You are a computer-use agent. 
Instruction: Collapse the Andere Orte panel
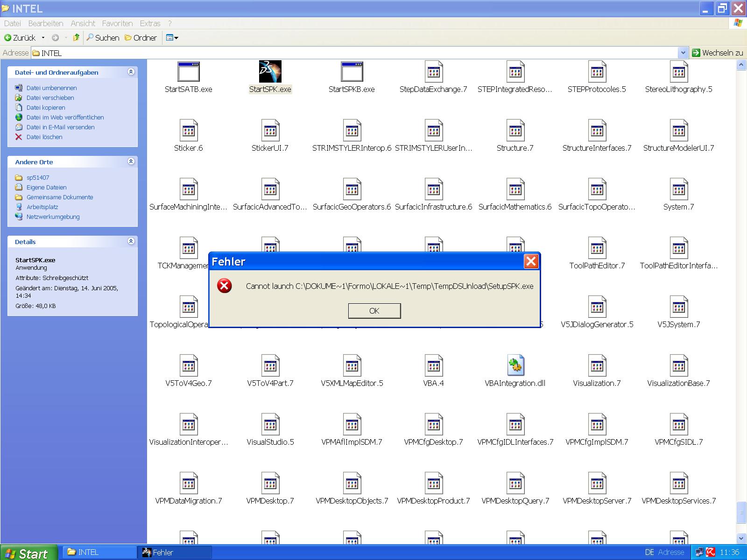pos(131,161)
